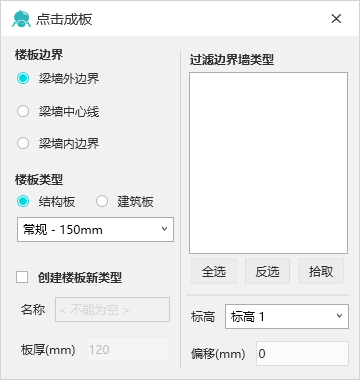Click the app logo icon in title bar
The image size is (360, 380).
[21, 19]
